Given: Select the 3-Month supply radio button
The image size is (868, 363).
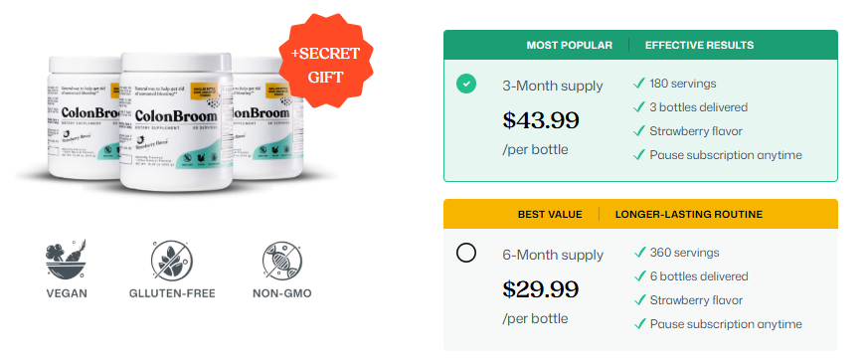Looking at the screenshot, I should [x=466, y=84].
